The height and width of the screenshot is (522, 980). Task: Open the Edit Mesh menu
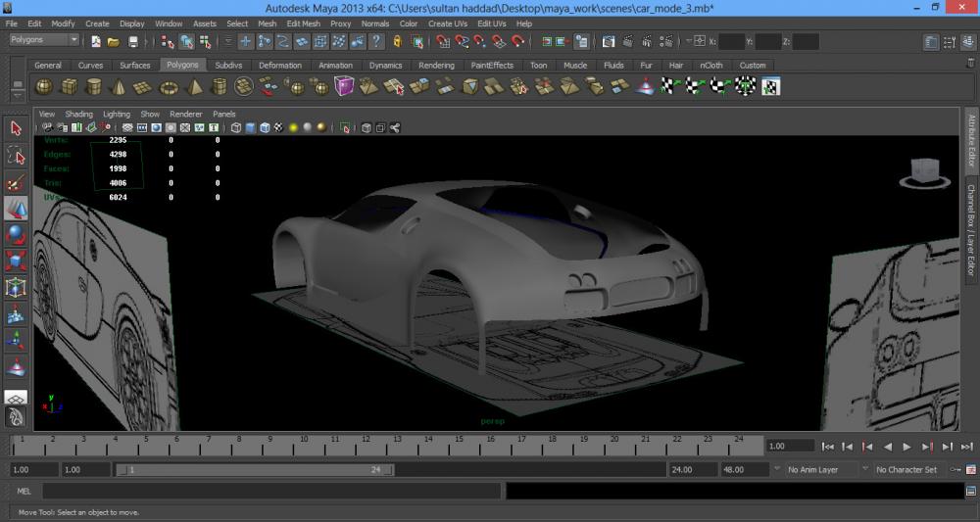click(x=303, y=24)
